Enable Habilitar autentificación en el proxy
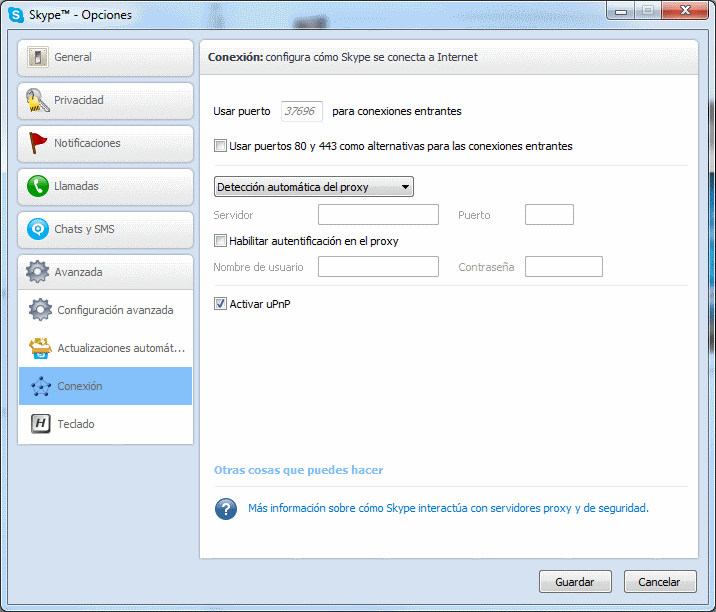The height and width of the screenshot is (612, 716). pos(220,241)
